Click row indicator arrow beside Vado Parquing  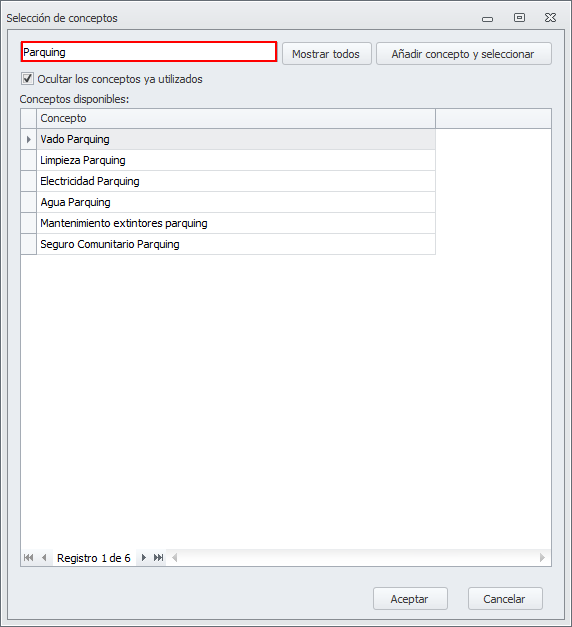click(x=28, y=139)
